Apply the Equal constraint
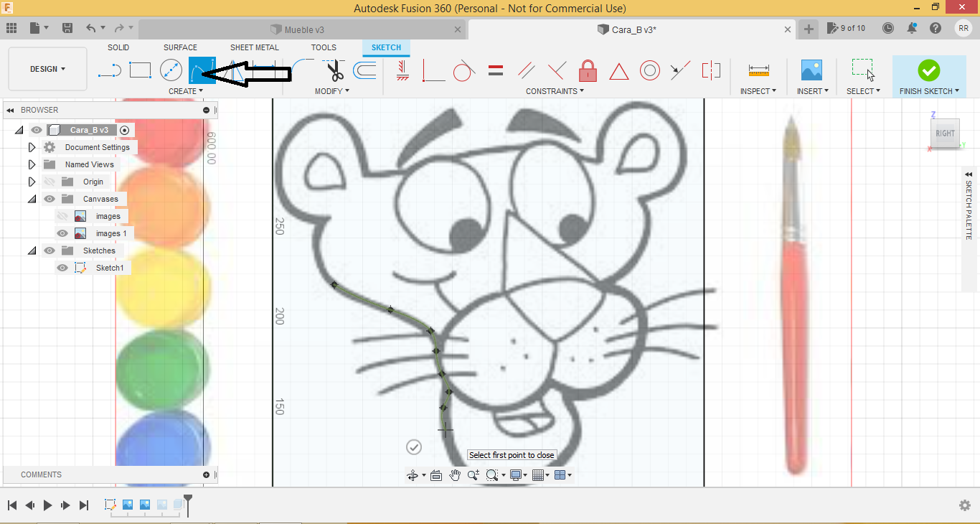 (496, 70)
